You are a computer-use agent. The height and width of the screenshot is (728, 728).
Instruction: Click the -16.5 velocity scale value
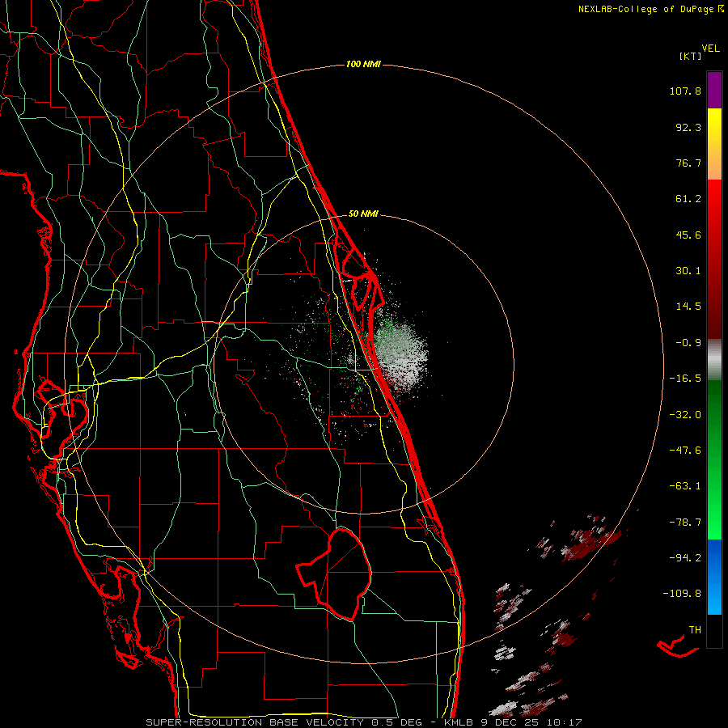(685, 379)
